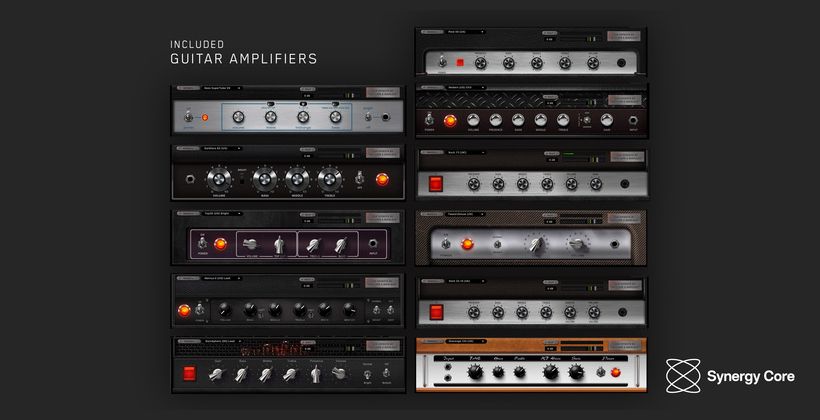Open preset dropdown above tweed amp

coord(465,214)
